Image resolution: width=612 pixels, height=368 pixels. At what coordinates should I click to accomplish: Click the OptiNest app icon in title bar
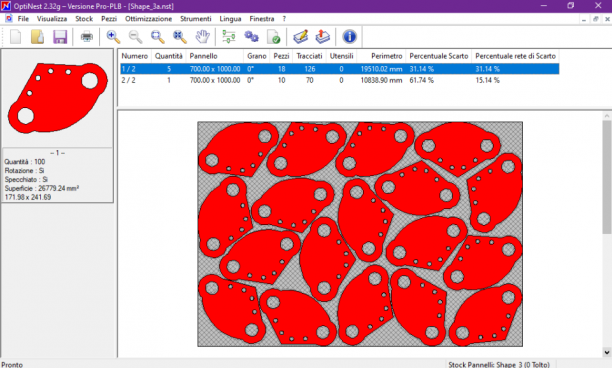(6, 6)
